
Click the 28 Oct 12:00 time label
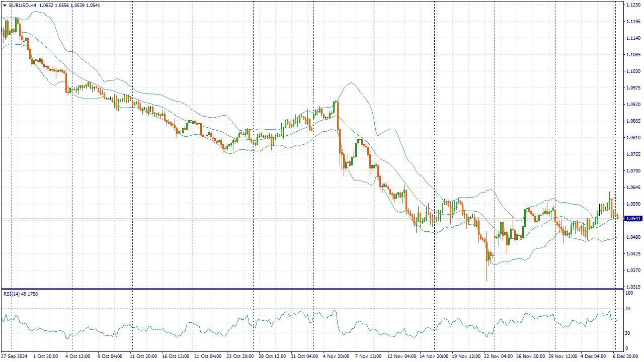coord(272,356)
